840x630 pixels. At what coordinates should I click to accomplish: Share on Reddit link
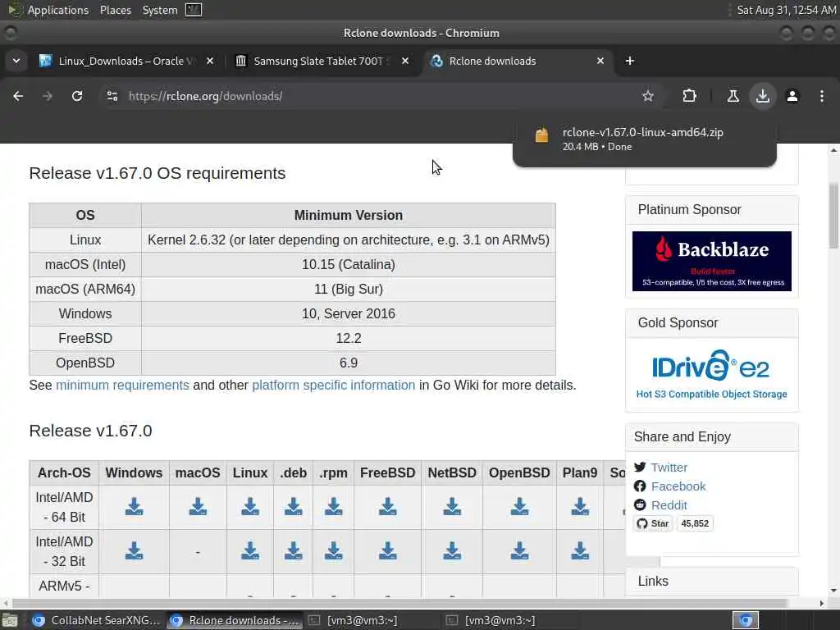point(669,504)
